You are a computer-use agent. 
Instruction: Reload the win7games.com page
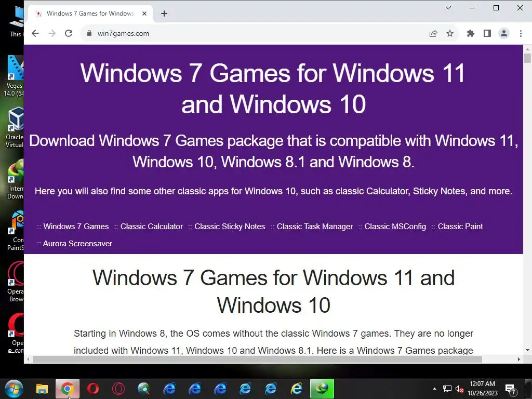click(69, 33)
